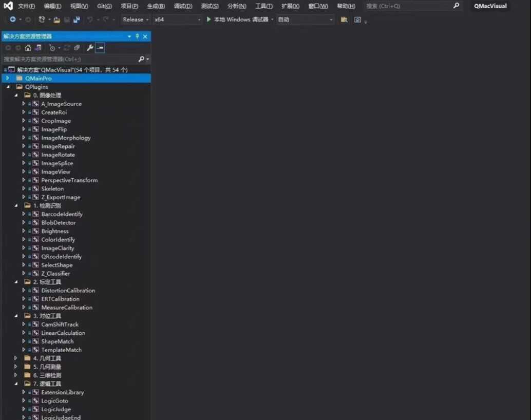Collapse the QPlugins folder
The height and width of the screenshot is (420, 531).
point(8,87)
